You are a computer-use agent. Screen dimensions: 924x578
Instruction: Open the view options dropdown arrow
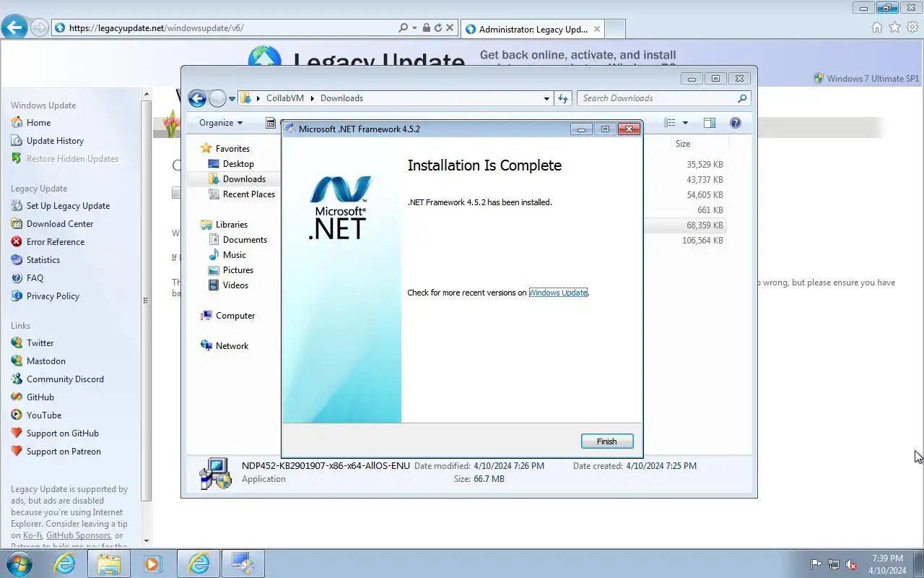click(x=685, y=123)
